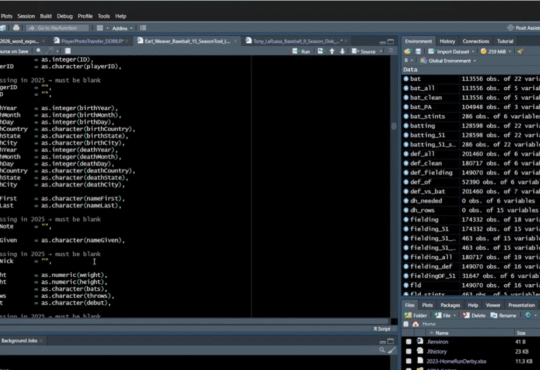Open the Debug menu
The width and height of the screenshot is (540, 370).
(x=65, y=16)
